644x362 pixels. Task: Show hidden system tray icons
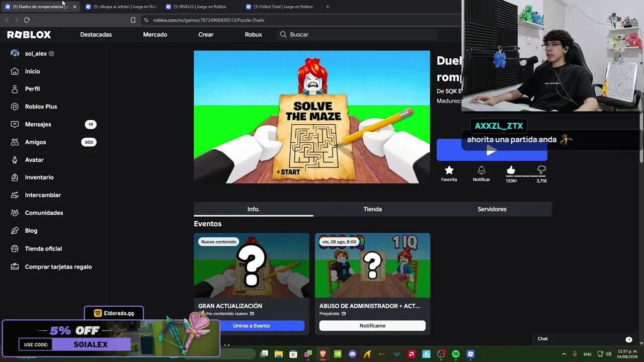[564, 354]
